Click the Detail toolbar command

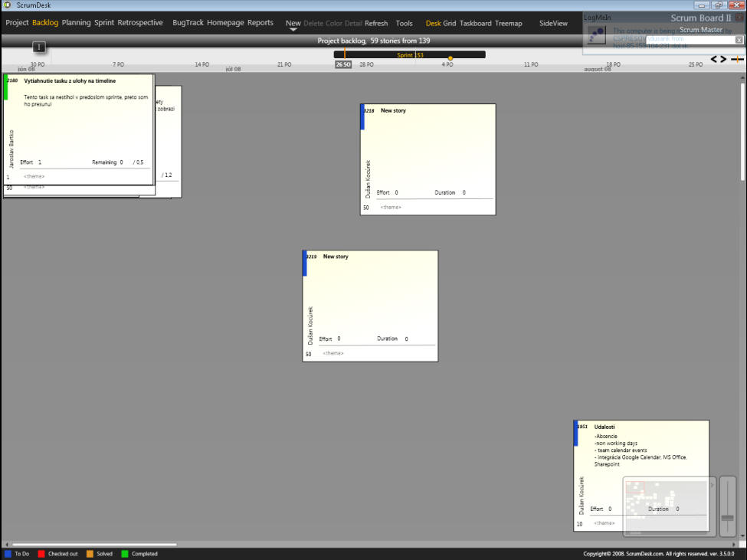(x=353, y=23)
